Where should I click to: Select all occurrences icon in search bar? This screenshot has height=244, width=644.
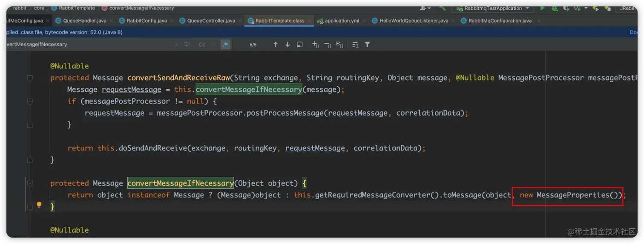tap(339, 45)
